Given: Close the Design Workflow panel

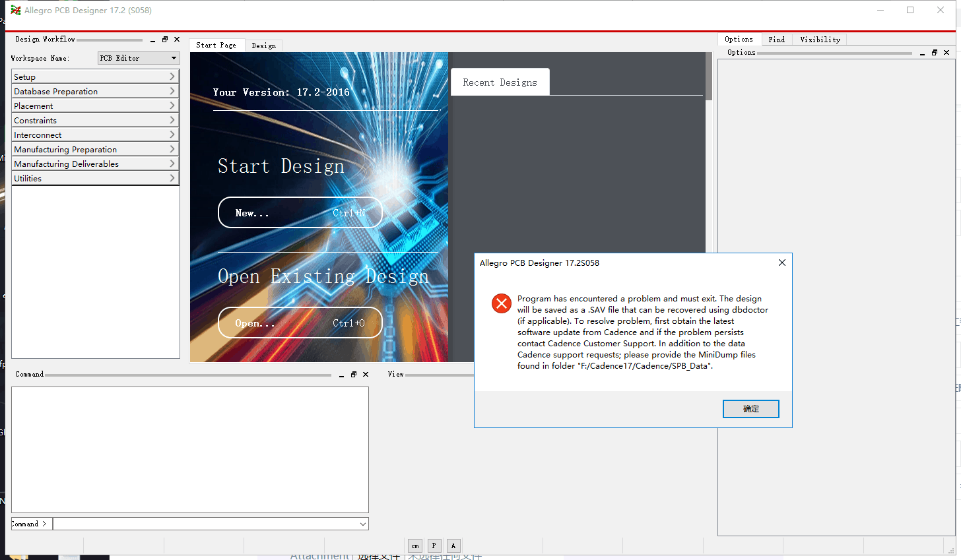Looking at the screenshot, I should point(177,40).
